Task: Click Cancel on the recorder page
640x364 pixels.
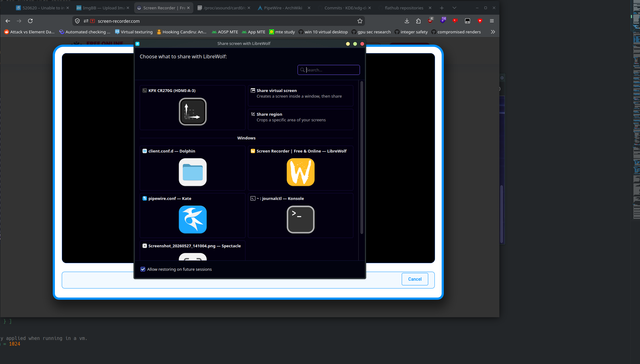Action: (415, 279)
